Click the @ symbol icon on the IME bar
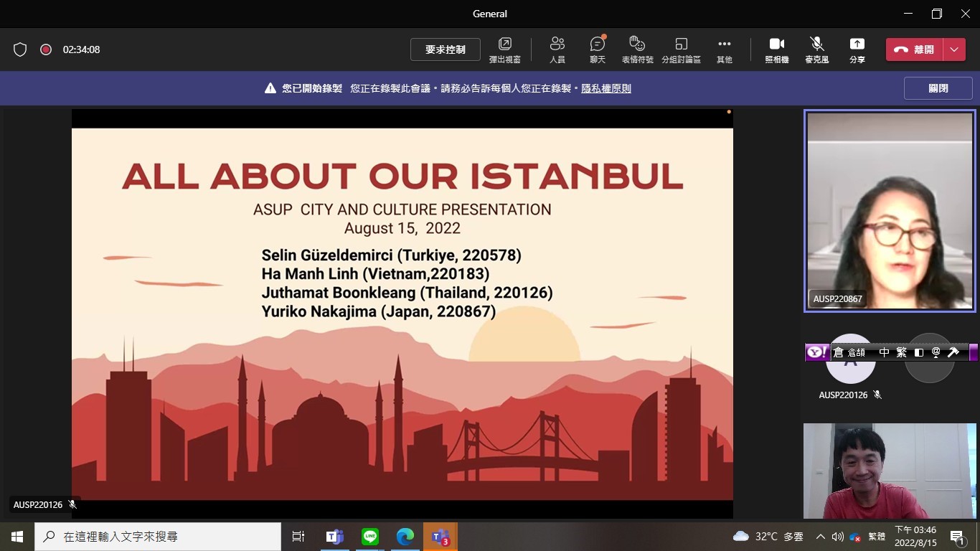The width and height of the screenshot is (980, 551). [x=936, y=352]
